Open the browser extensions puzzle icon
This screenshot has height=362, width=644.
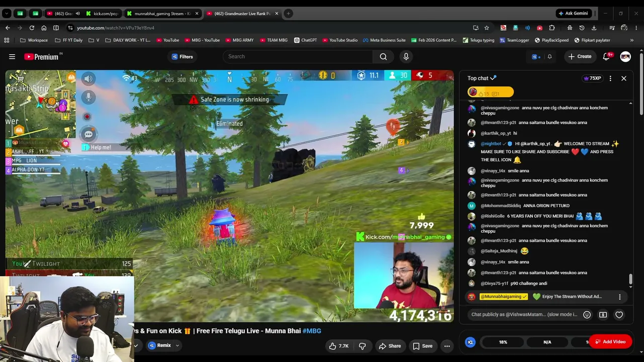[x=552, y=28]
